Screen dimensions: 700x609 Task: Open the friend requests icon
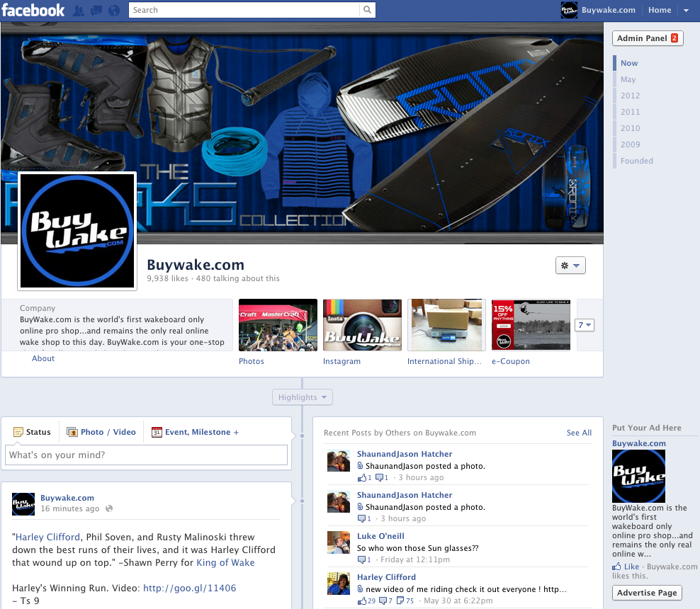[78, 11]
